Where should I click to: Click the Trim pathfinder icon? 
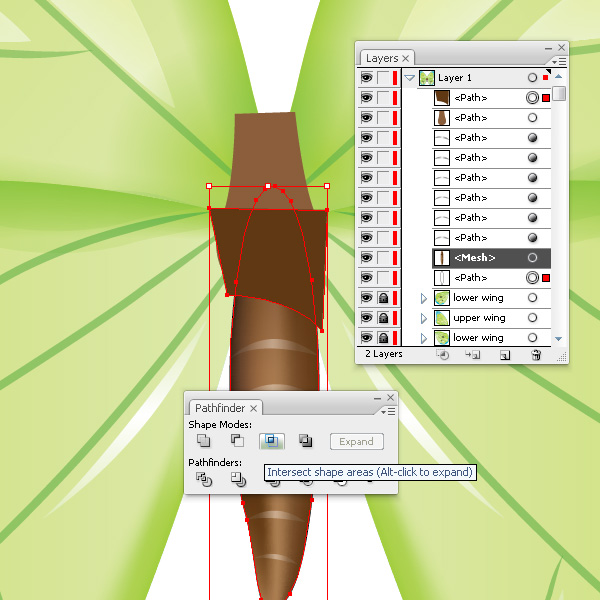(238, 479)
